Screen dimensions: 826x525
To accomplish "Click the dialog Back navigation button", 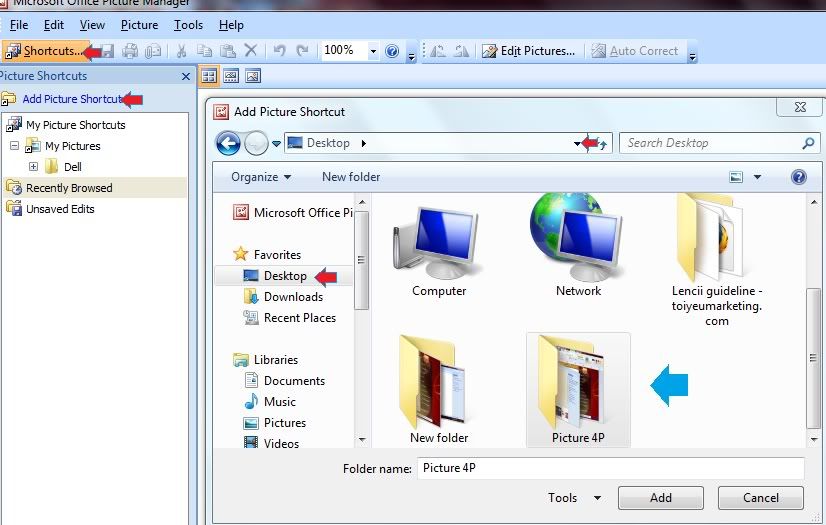I will pyautogui.click(x=228, y=143).
